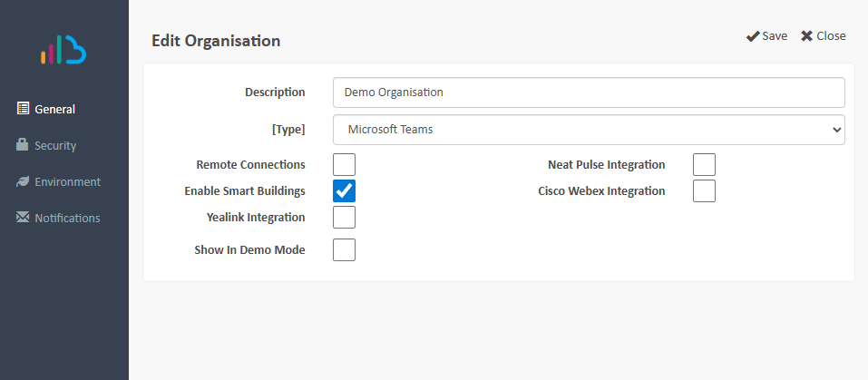868x380 pixels.
Task: Click the General list icon
Action: pyautogui.click(x=24, y=109)
